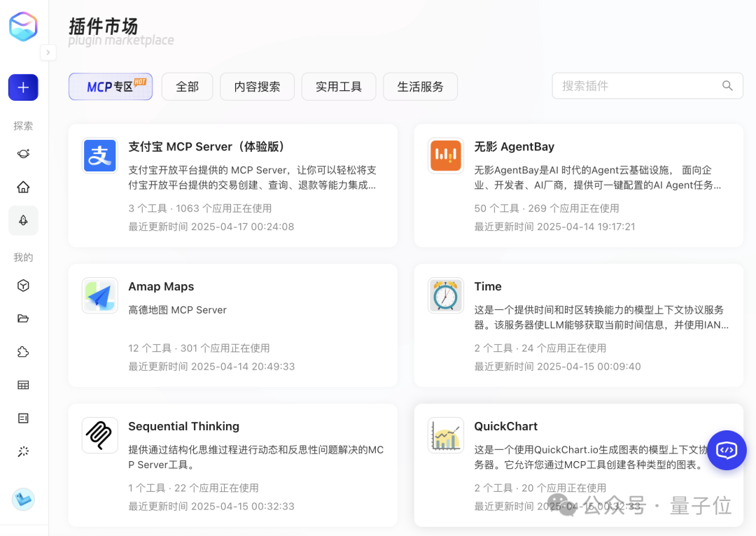Image resolution: width=756 pixels, height=536 pixels.
Task: Click '2 个工具 · 24 个应用正在使用' text
Action: (540, 348)
